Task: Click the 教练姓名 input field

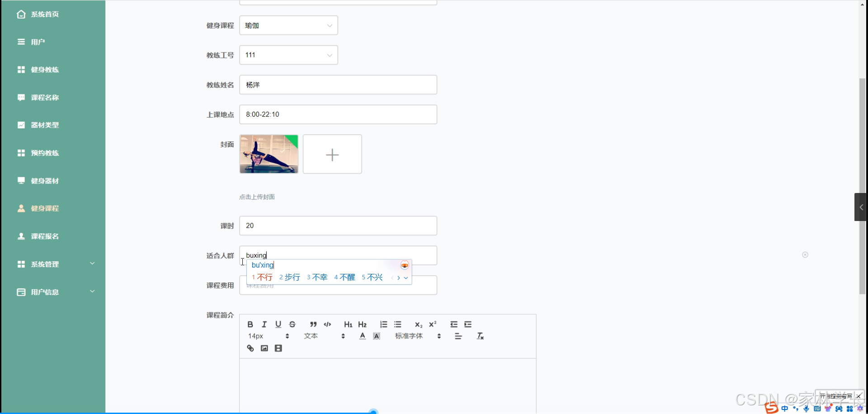Action: [x=338, y=85]
